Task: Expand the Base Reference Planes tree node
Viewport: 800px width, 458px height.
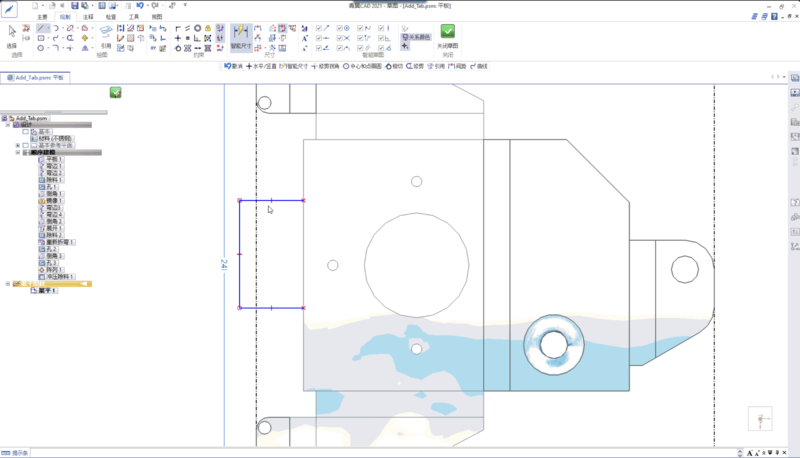Action: pyautogui.click(x=17, y=145)
